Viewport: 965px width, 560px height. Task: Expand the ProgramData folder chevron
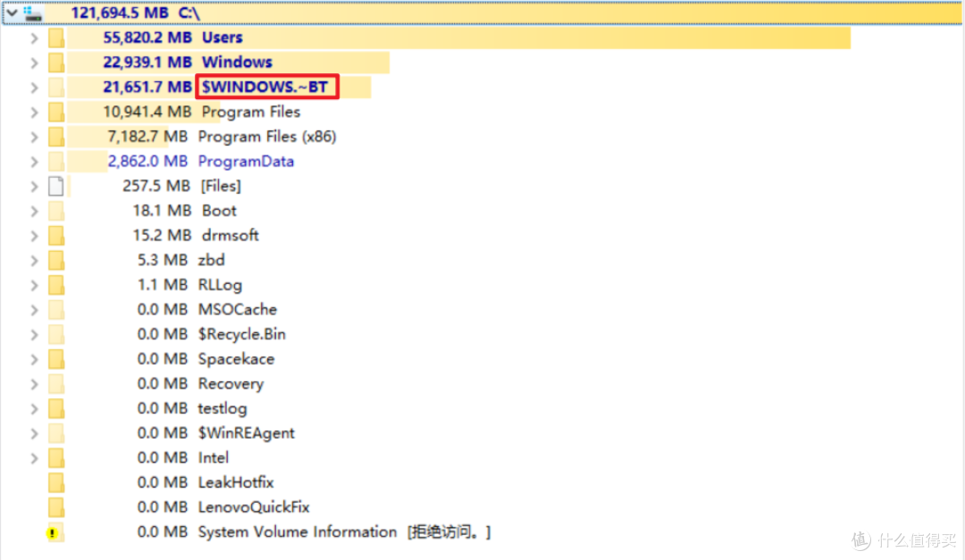35,162
